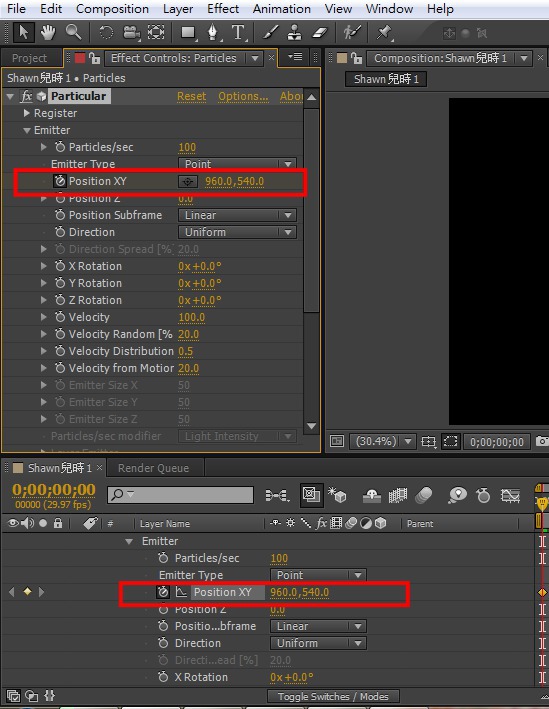Click Reset link for Particular effect
549x709 pixels.
(191, 96)
